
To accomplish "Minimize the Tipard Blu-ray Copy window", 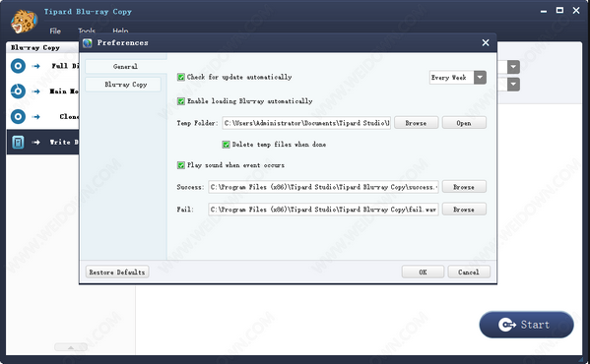I will point(544,11).
